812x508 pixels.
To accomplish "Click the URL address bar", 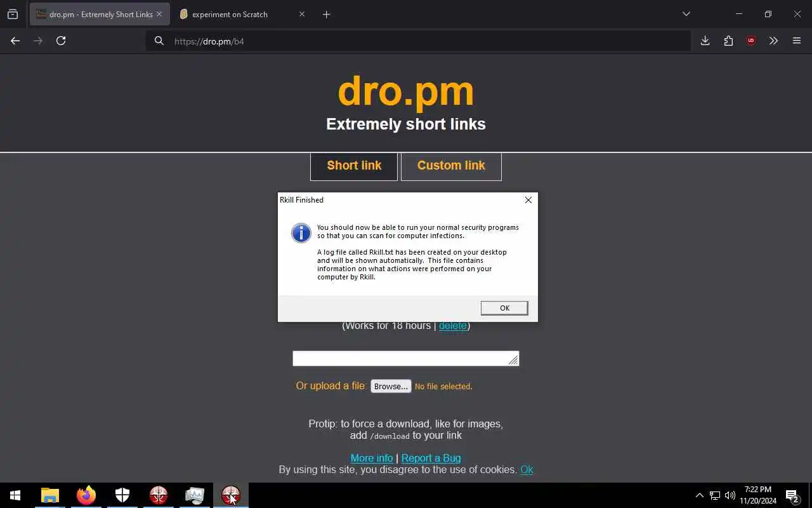I will click(419, 41).
